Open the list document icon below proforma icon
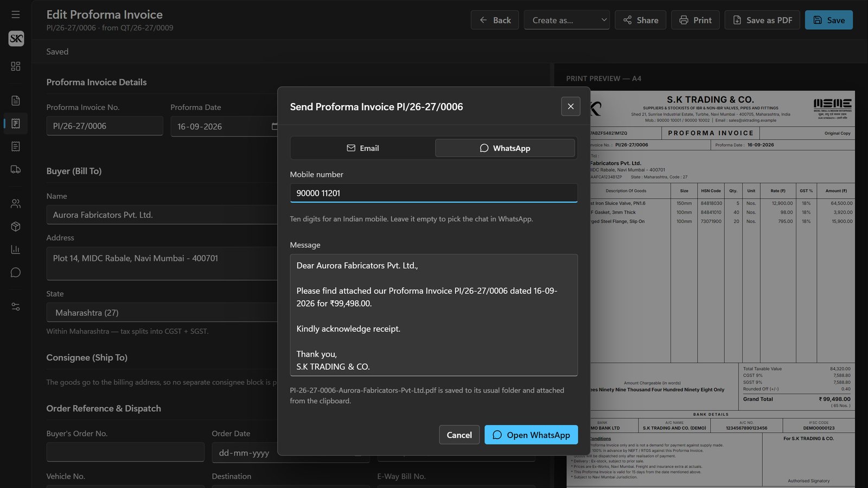The width and height of the screenshot is (868, 488). [x=16, y=146]
